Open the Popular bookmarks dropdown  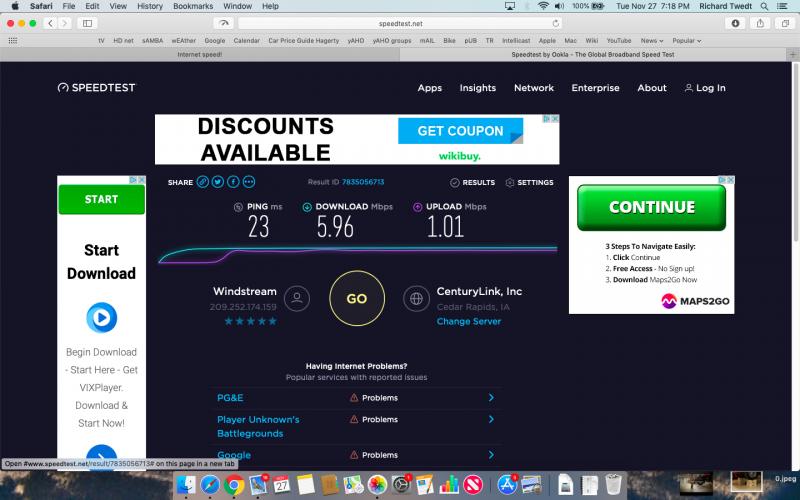coord(686,41)
